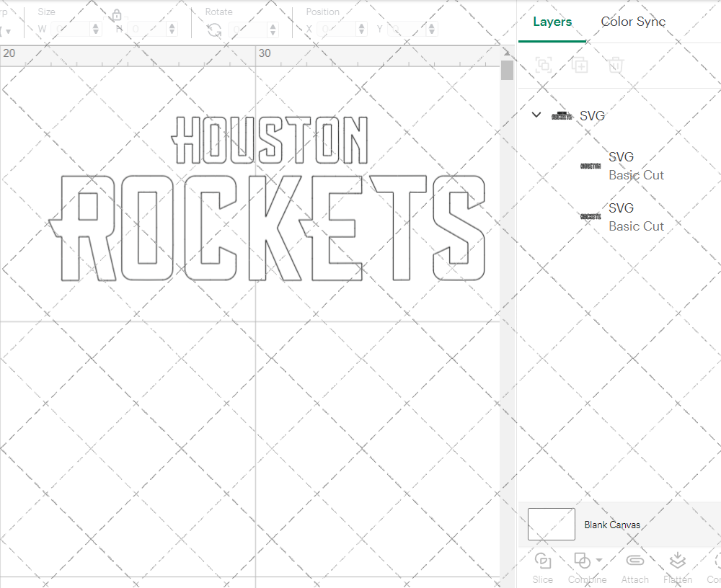The image size is (721, 588).
Task: Select the Rockets SVG Basic Cut layer
Action: (x=623, y=216)
